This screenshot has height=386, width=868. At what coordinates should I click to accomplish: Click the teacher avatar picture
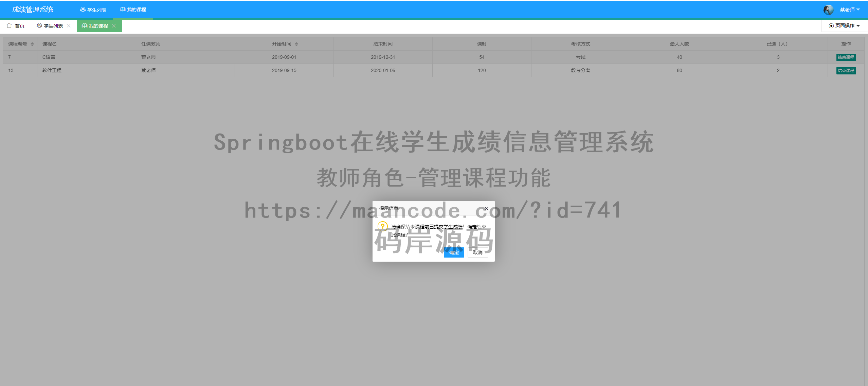(x=829, y=10)
